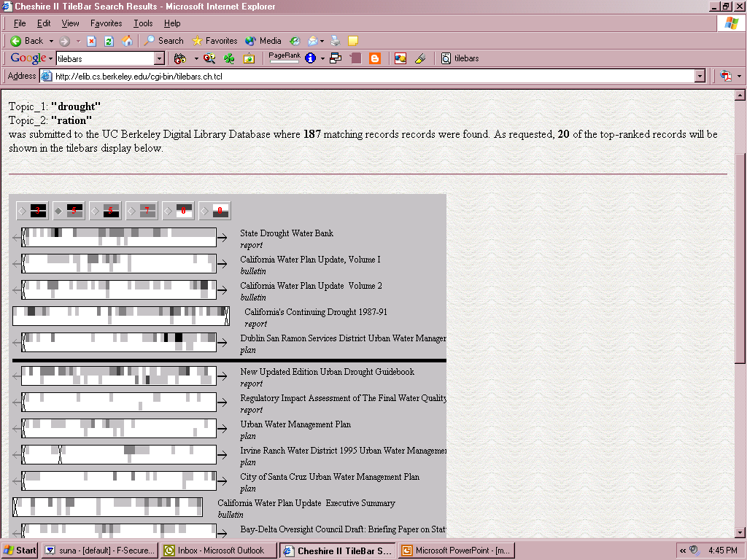747x560 pixels.
Task: Click the Print icon in the toolbar
Action: pos(336,41)
